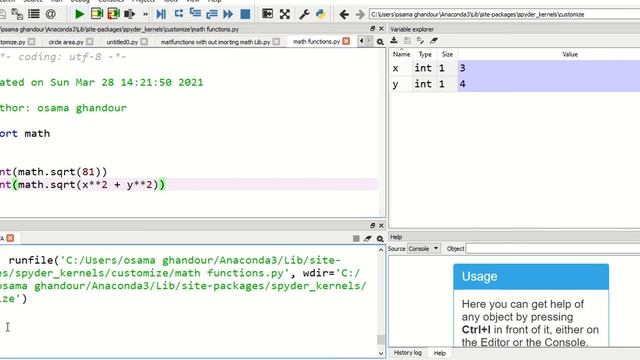Sort variables by Size column

[447, 54]
